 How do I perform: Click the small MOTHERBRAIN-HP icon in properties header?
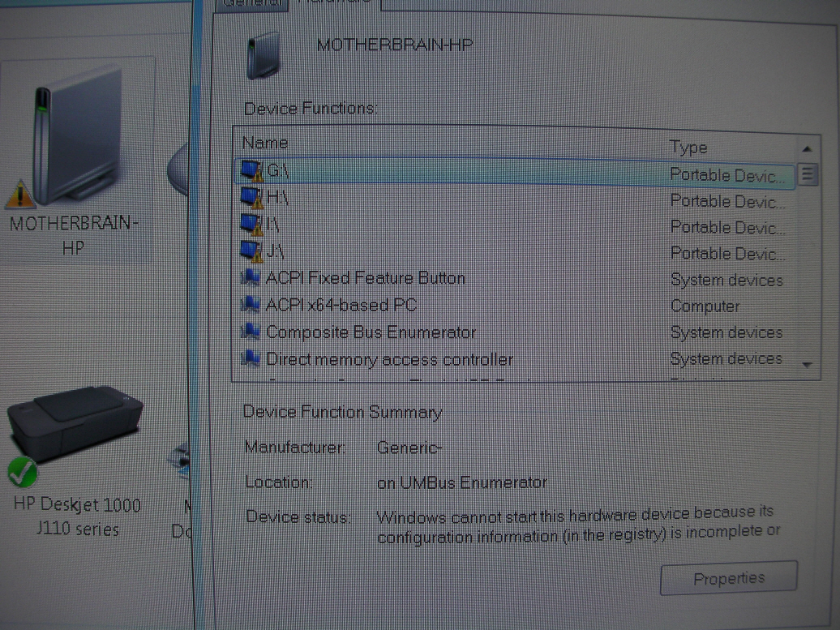(x=264, y=55)
